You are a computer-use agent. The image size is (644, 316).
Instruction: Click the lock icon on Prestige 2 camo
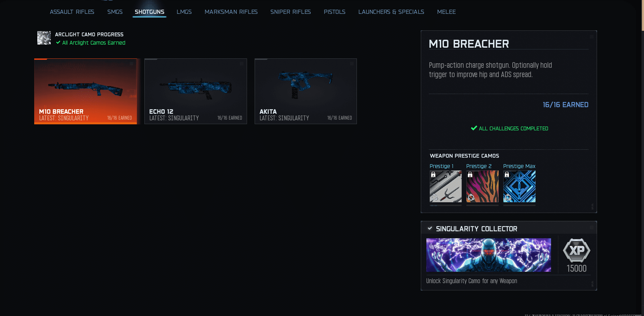470,175
